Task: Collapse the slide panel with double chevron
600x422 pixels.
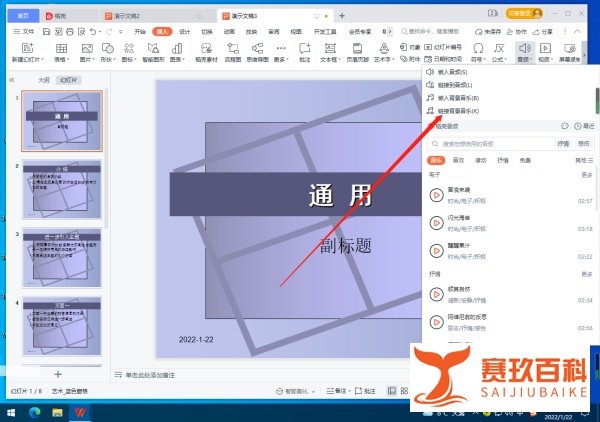Action: [x=12, y=80]
